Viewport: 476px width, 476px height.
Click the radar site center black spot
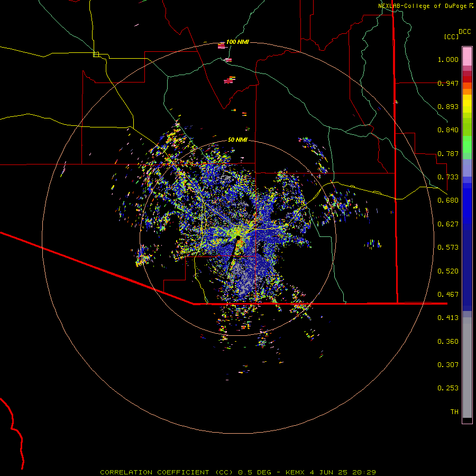pyautogui.click(x=238, y=237)
